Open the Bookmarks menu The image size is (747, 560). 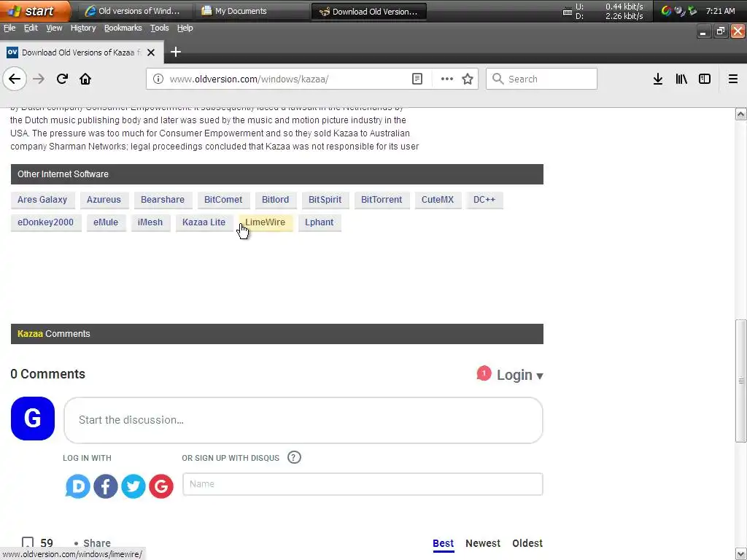123,28
